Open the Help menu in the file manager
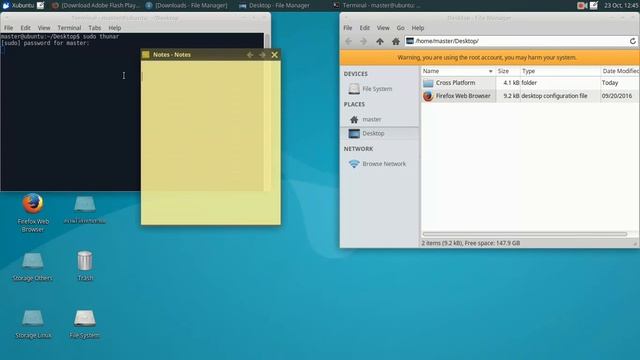The width and height of the screenshot is (640, 360). (418, 28)
